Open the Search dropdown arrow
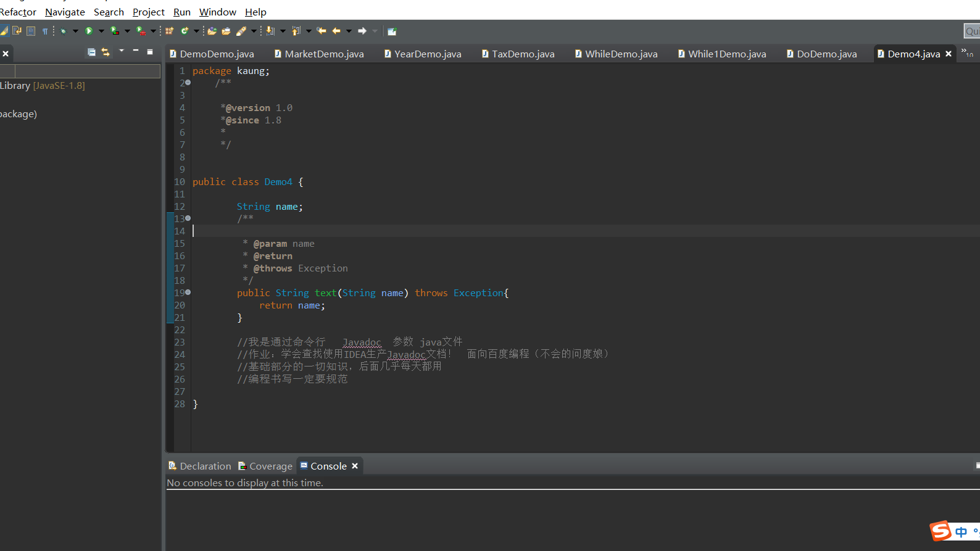The height and width of the screenshot is (551, 980). (x=254, y=31)
